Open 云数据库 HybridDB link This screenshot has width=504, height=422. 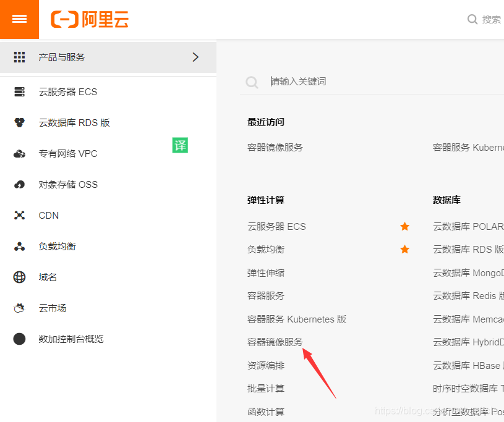(x=468, y=342)
